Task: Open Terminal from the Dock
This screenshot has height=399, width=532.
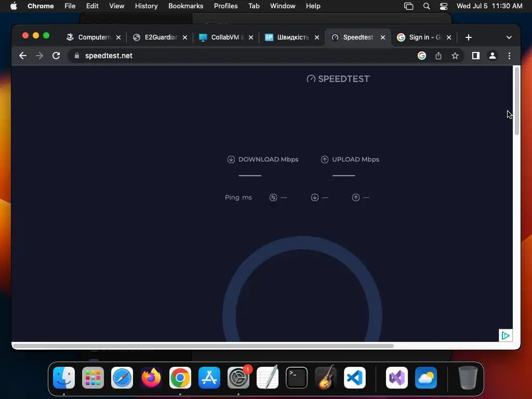Action: [x=297, y=378]
